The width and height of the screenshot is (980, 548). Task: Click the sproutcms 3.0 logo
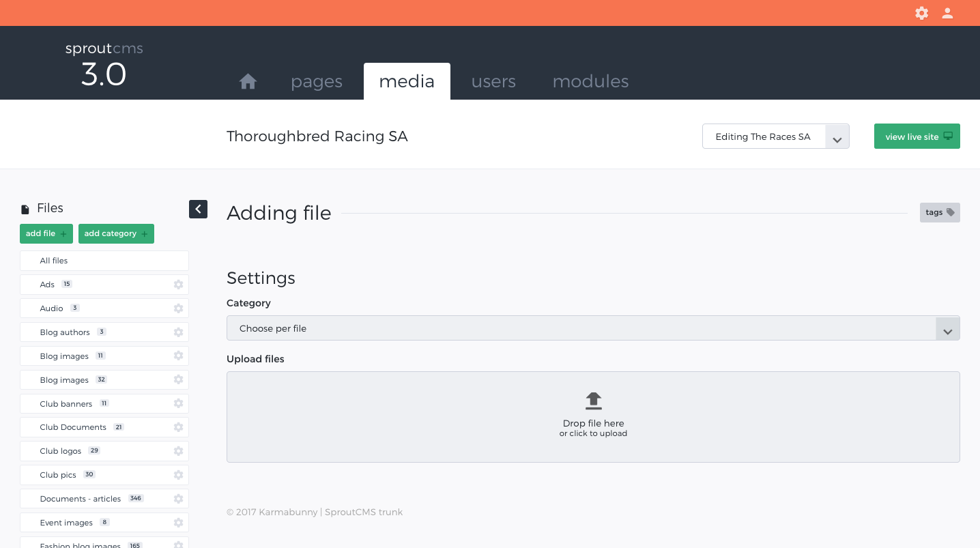point(104,66)
